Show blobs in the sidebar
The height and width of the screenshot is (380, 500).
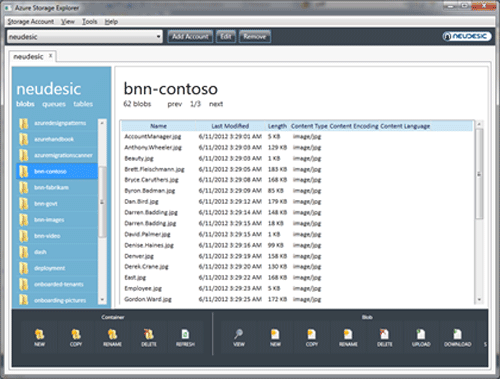(x=25, y=104)
